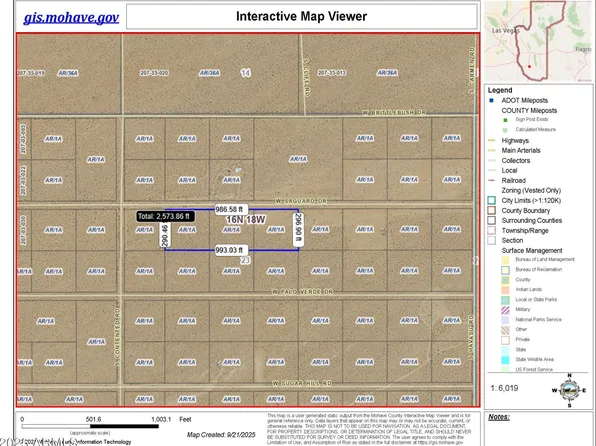Viewport: 596px width, 446px height.
Task: Select the 986.58 ft measurement label
Action: click(x=231, y=210)
